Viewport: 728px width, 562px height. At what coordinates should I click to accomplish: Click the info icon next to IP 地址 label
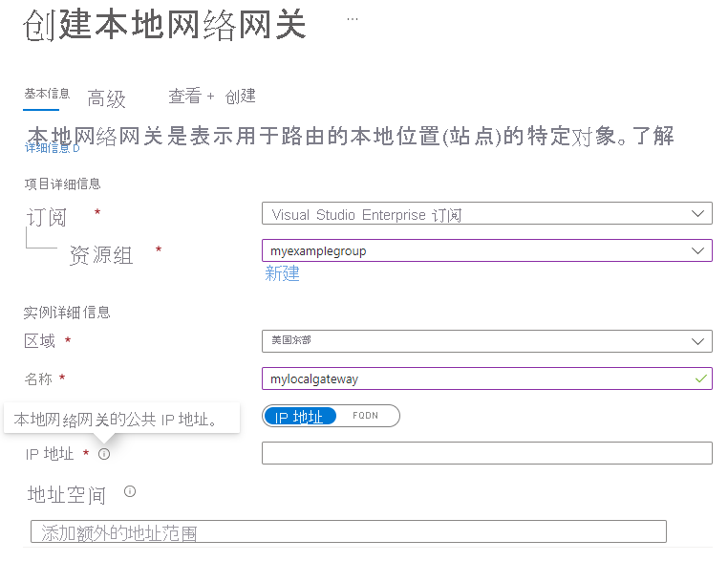(x=104, y=454)
